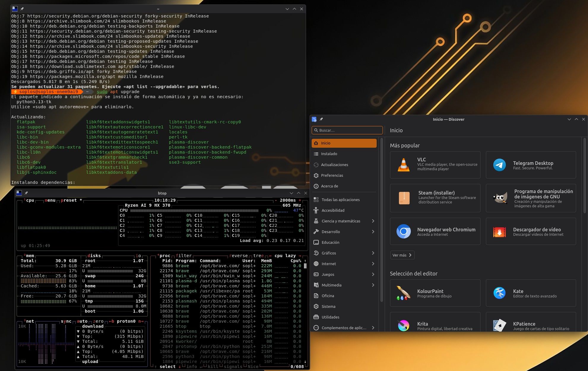Expand the Desarrollo category chevron
The height and width of the screenshot is (371, 588).
(373, 232)
